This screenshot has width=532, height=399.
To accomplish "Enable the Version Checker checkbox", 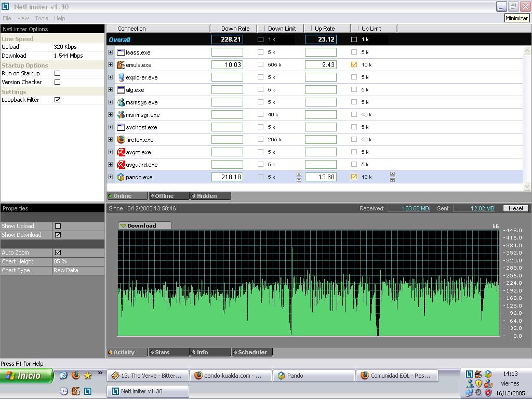I will [x=58, y=82].
